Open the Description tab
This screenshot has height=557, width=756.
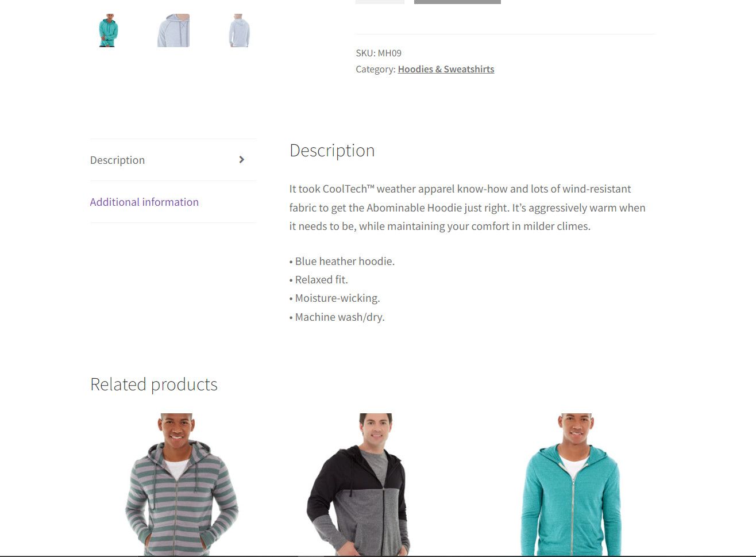(x=117, y=160)
